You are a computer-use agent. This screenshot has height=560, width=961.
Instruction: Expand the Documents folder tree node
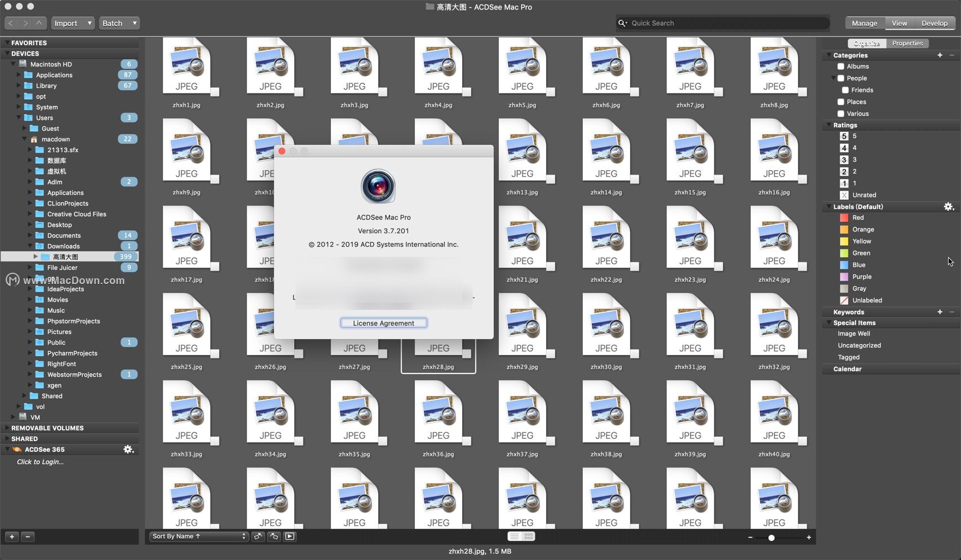[30, 235]
